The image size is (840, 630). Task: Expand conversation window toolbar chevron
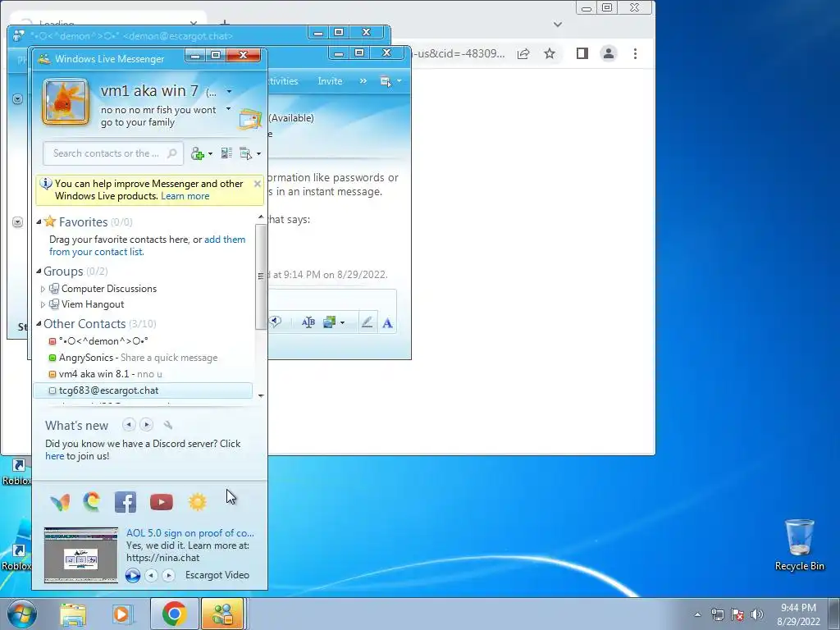tap(363, 81)
